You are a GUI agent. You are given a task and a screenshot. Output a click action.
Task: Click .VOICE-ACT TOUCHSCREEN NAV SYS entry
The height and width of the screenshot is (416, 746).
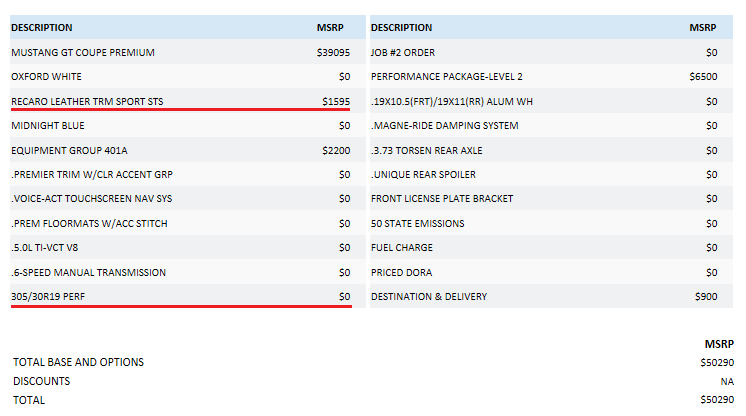[x=92, y=198]
